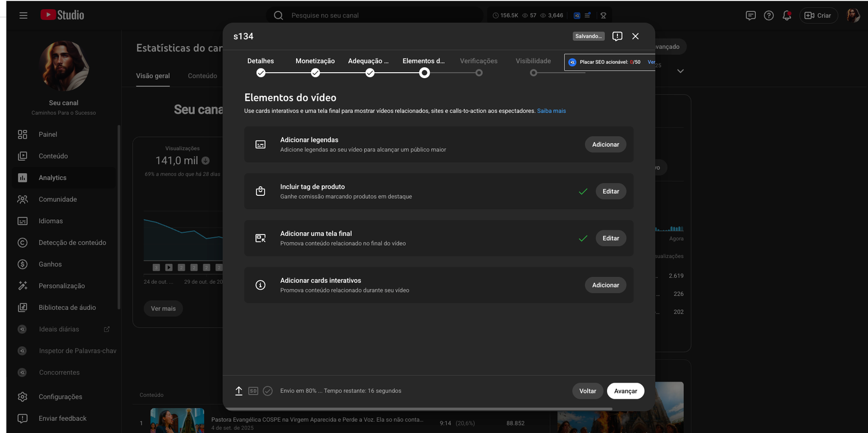Click the '2.619' realtime views value
The image size is (868, 433).
tap(676, 276)
